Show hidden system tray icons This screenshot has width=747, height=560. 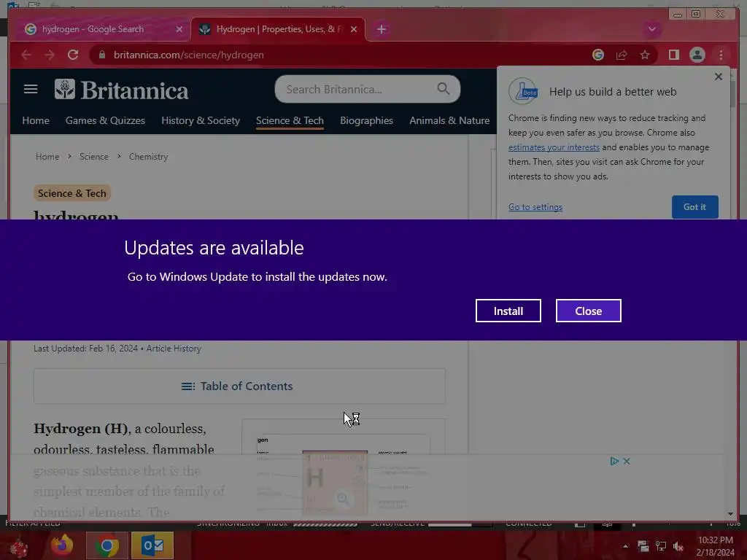click(625, 546)
